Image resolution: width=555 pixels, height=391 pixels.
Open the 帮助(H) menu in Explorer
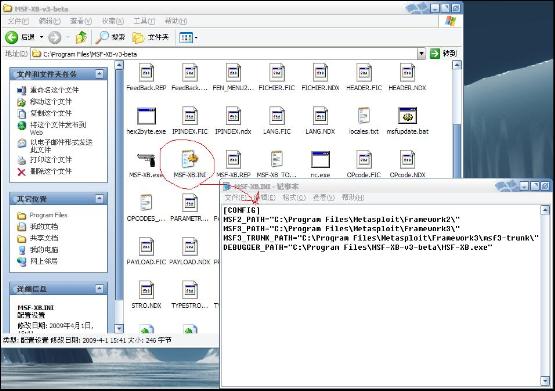tap(176, 21)
